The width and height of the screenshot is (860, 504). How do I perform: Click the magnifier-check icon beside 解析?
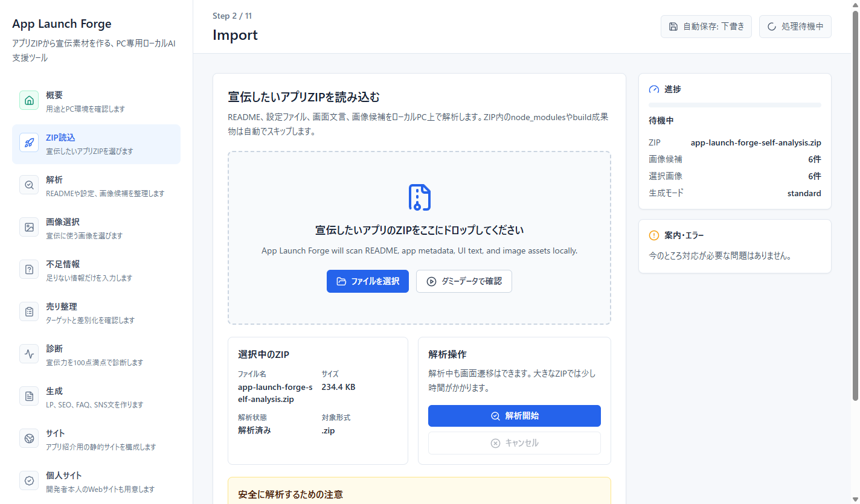click(29, 185)
